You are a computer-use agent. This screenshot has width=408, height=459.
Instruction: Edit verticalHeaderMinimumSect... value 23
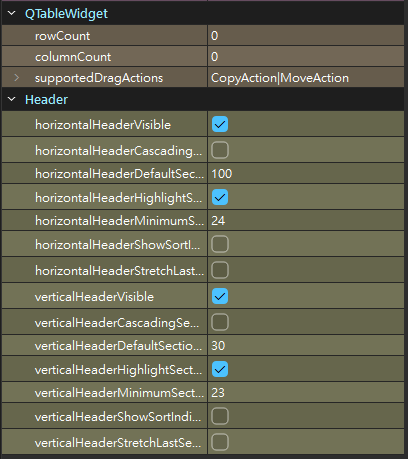pyautogui.click(x=306, y=393)
